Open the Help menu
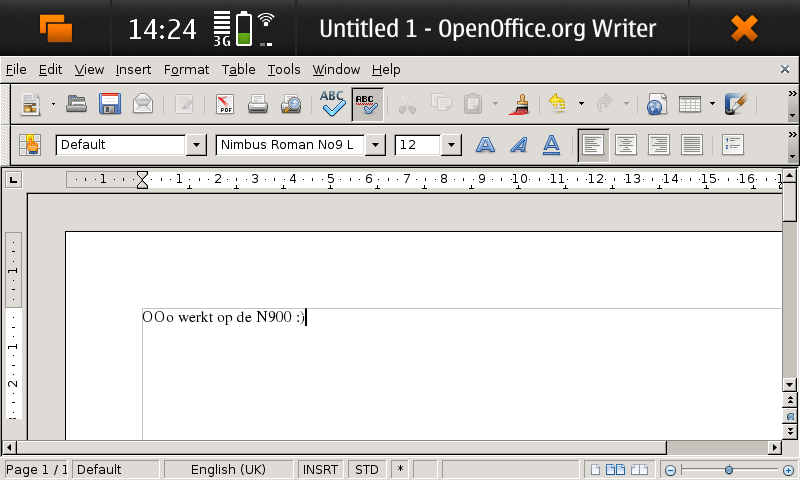 pyautogui.click(x=386, y=69)
